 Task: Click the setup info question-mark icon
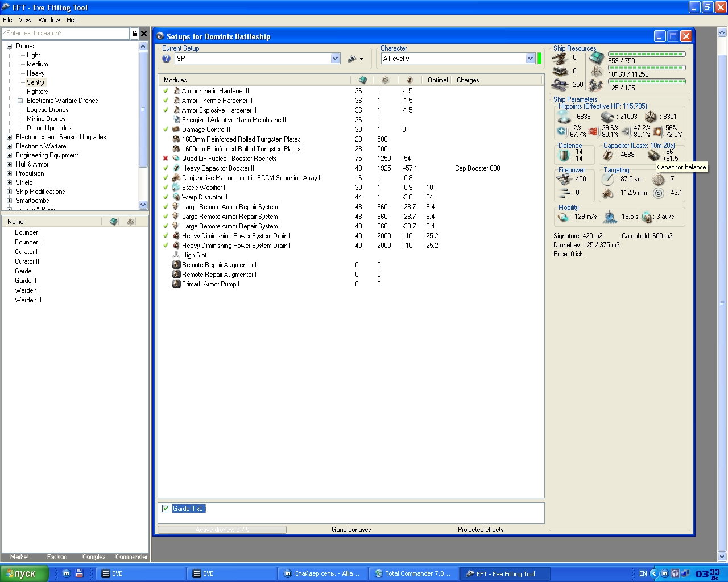(x=166, y=59)
